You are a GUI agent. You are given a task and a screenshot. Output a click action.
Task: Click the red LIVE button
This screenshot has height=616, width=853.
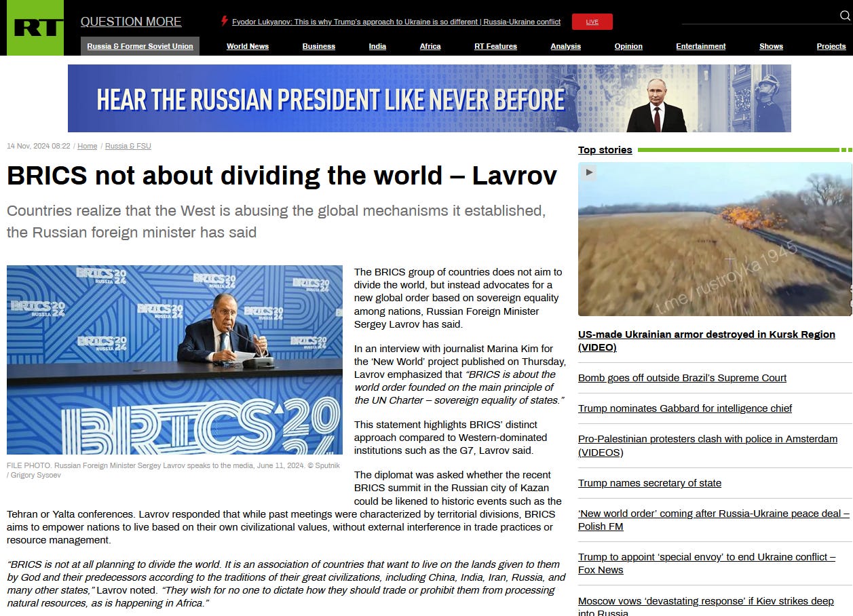tap(592, 22)
